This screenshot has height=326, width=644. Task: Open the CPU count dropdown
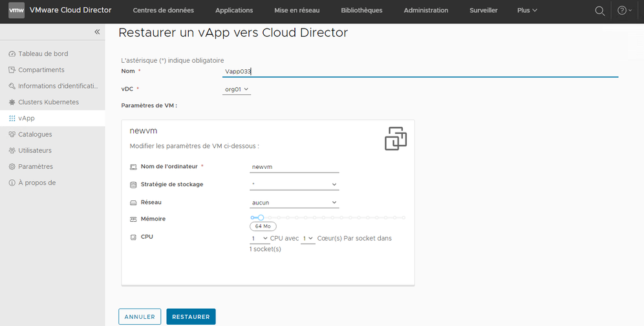pyautogui.click(x=259, y=239)
